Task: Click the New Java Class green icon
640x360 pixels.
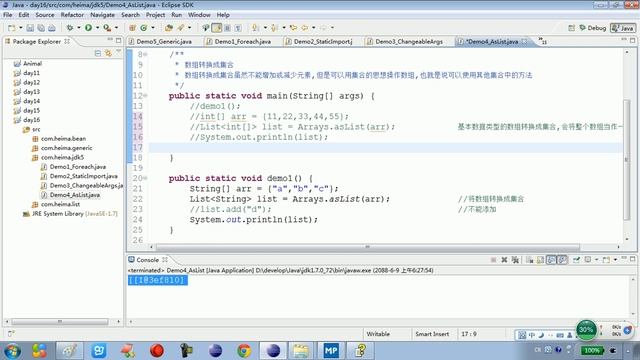Action: [144, 28]
